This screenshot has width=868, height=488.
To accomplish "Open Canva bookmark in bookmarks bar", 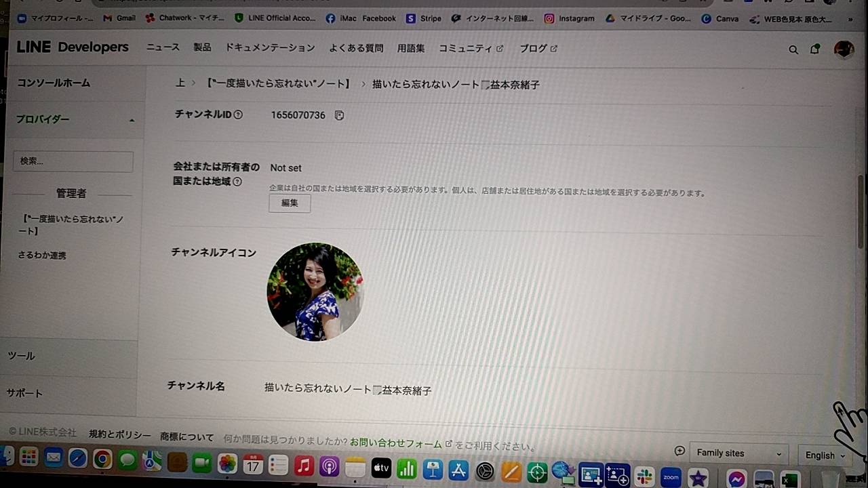I will [x=720, y=19].
